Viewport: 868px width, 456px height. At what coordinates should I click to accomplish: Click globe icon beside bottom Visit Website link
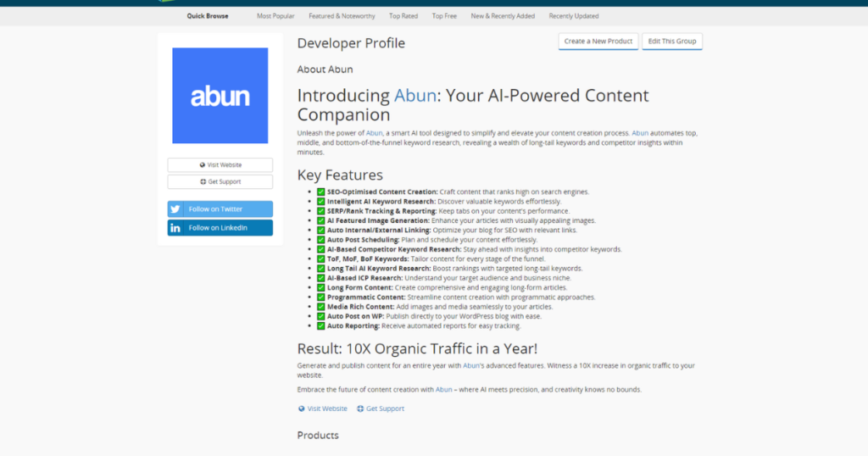click(x=301, y=409)
